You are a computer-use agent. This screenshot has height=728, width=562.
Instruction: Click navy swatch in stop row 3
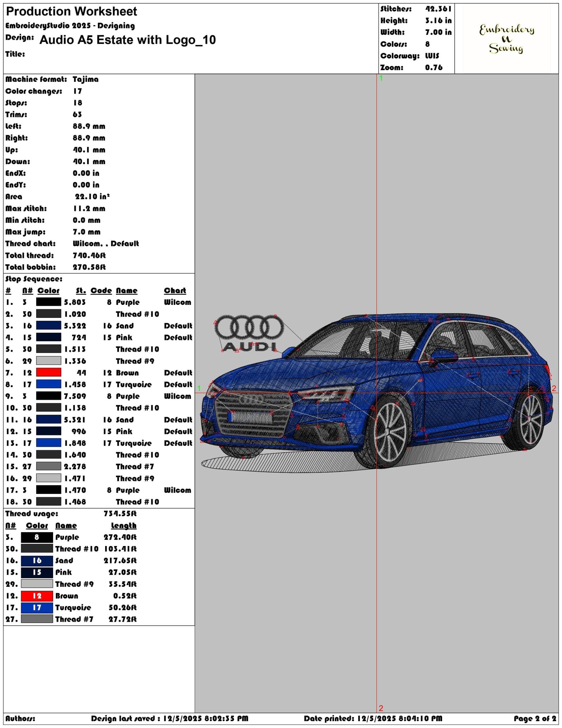(49, 325)
